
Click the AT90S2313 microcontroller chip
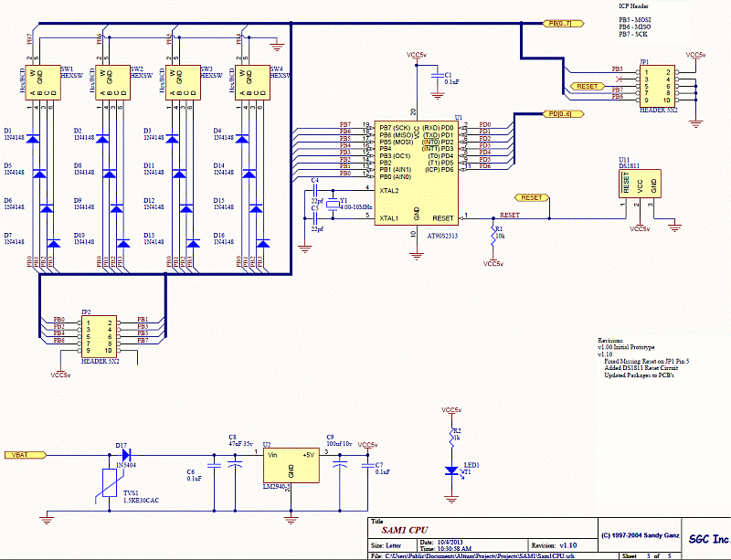(416, 172)
